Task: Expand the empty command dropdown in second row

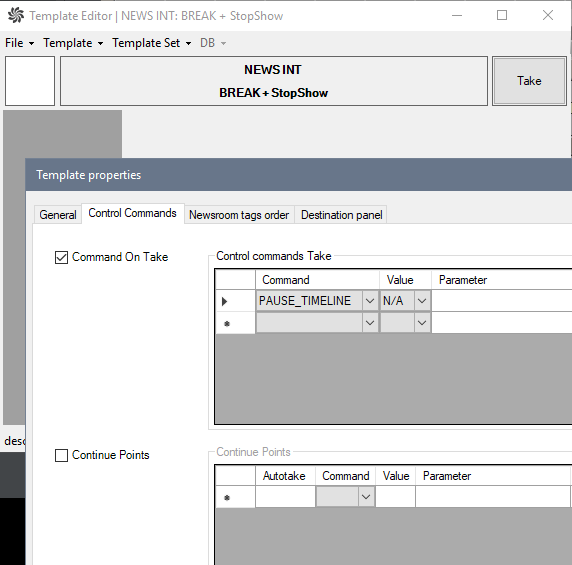Action: click(x=370, y=323)
